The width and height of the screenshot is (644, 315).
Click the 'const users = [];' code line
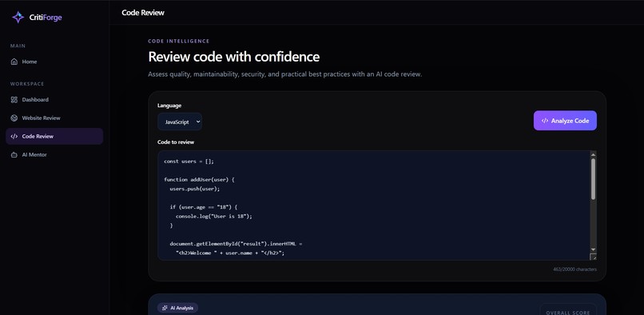click(x=189, y=161)
